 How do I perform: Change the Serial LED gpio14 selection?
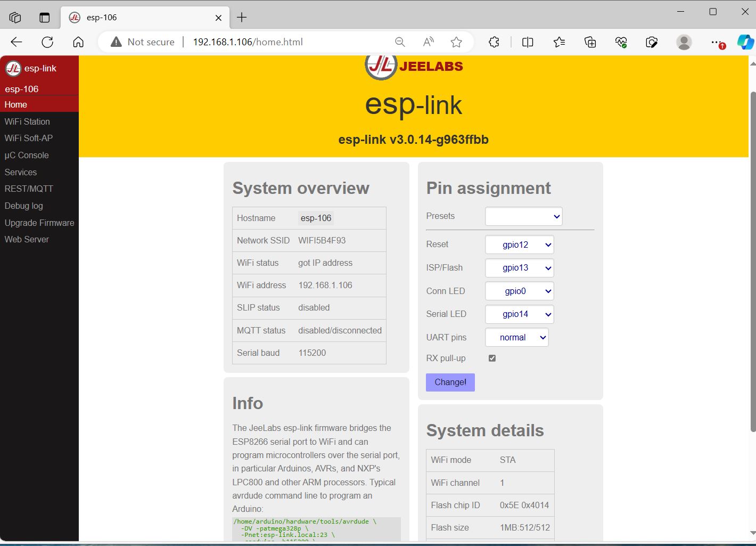[x=519, y=314]
